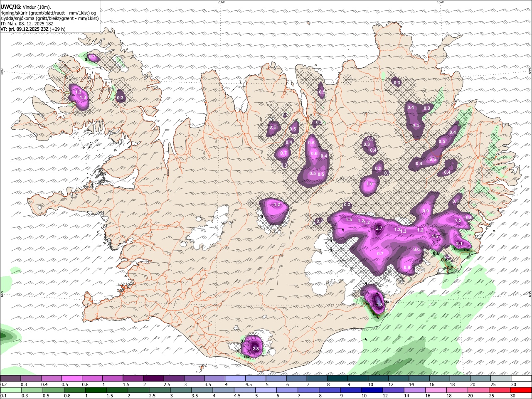The height and width of the screenshot is (399, 532).
Task: Click the UWC/IG Vindur (10m) title text
Action: [26, 7]
